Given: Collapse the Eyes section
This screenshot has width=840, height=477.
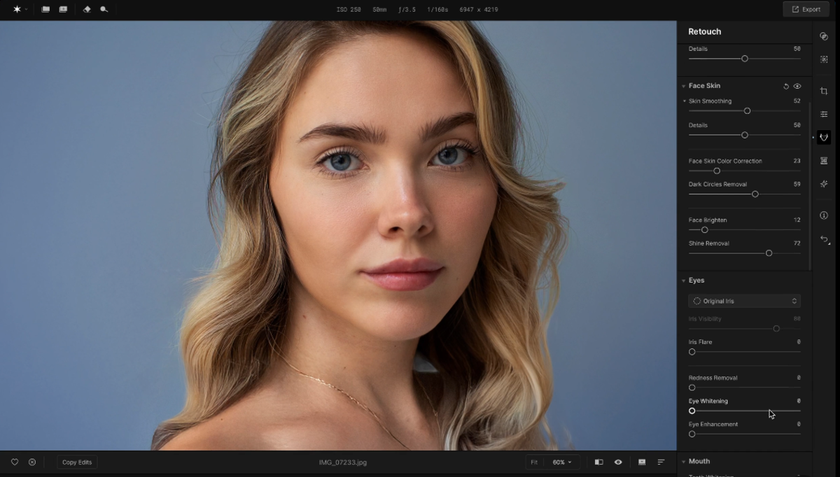Looking at the screenshot, I should [x=684, y=281].
